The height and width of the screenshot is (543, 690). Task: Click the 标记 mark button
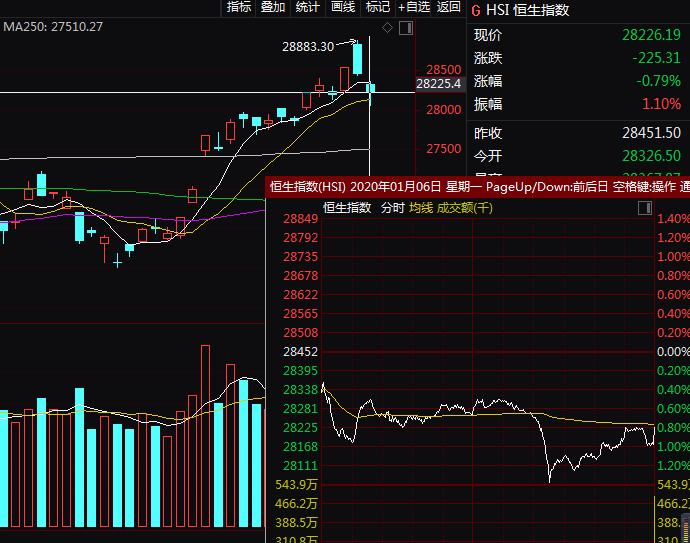click(378, 7)
